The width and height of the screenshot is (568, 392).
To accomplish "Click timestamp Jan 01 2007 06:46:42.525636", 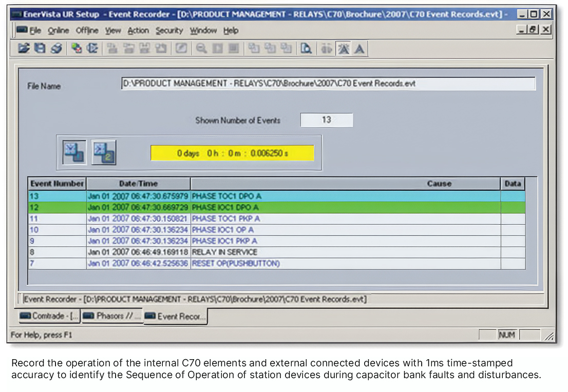I will tap(138, 264).
